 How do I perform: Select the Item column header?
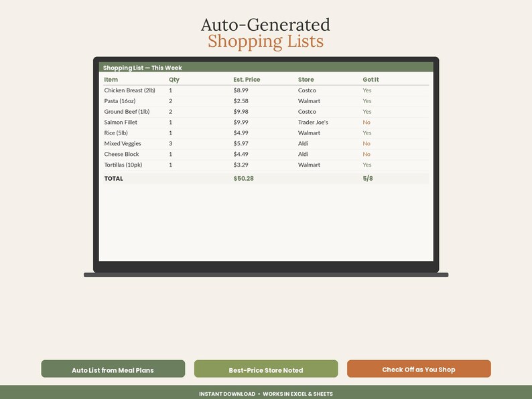pyautogui.click(x=111, y=80)
